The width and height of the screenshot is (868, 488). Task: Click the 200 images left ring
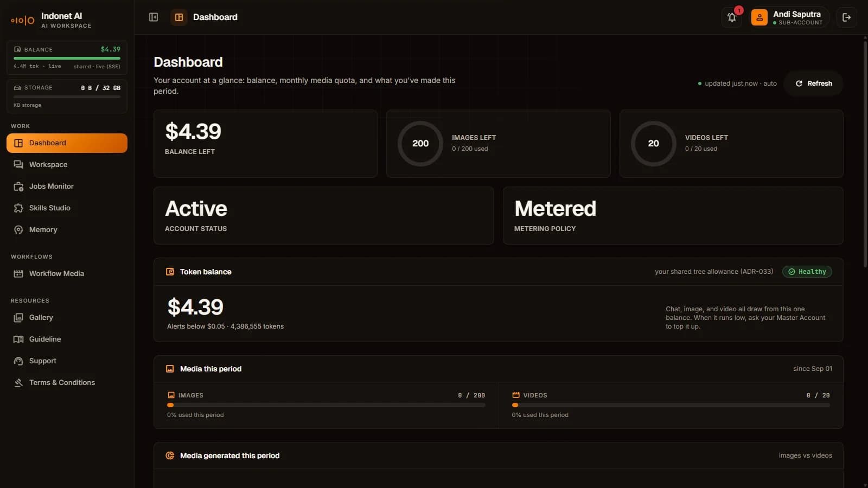(x=420, y=144)
